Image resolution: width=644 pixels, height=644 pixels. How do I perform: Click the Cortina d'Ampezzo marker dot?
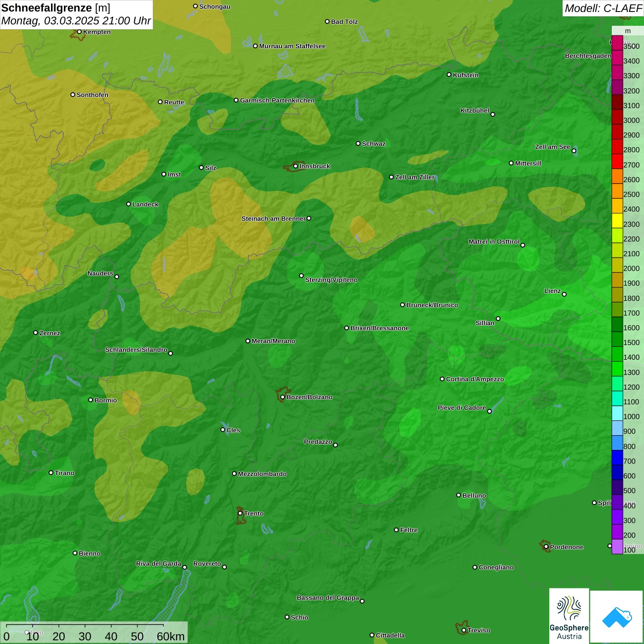coord(442,379)
